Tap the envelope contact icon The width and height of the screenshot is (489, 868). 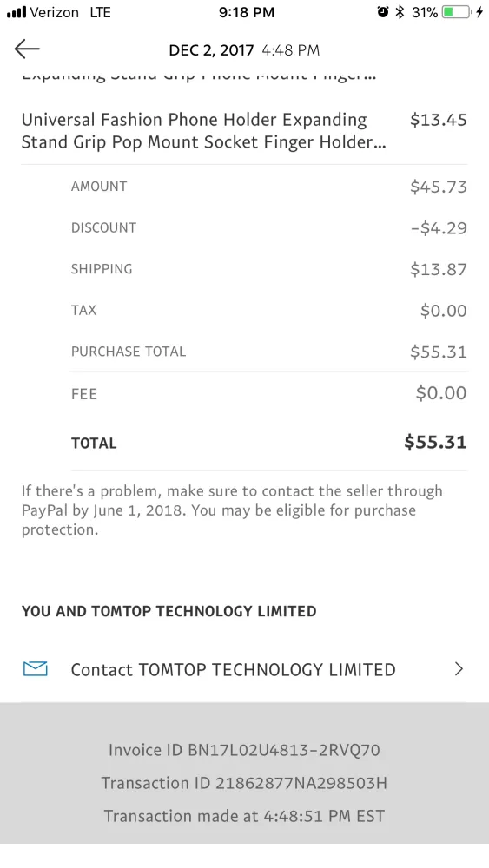(x=36, y=668)
